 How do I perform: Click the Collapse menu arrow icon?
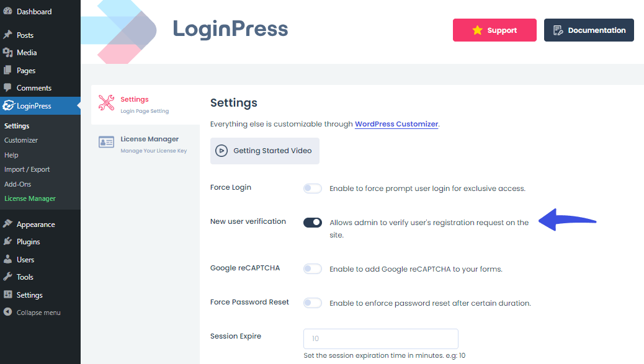(8, 312)
